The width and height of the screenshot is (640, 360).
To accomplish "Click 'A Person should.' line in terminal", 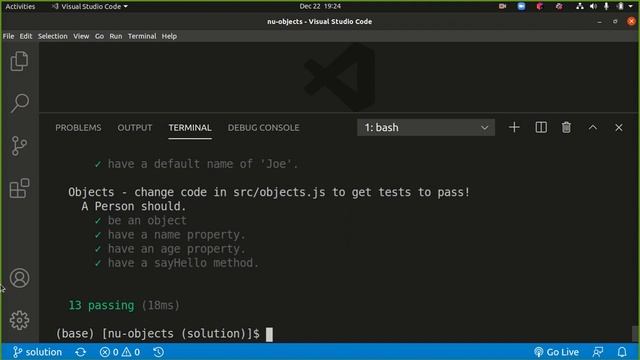I will [133, 206].
